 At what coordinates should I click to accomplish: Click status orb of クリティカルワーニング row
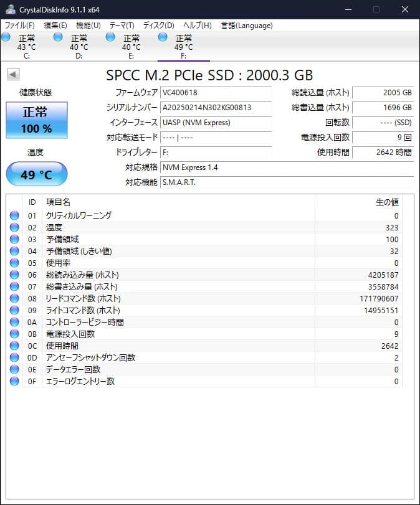pyautogui.click(x=14, y=215)
